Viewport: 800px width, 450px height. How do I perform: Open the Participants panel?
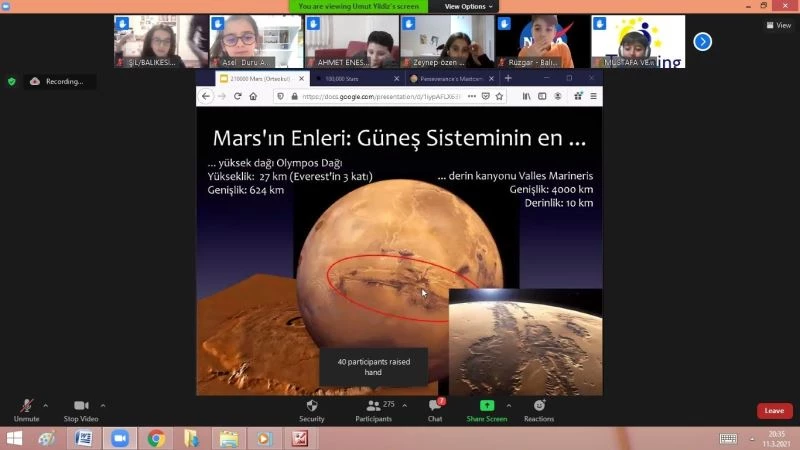(x=373, y=408)
